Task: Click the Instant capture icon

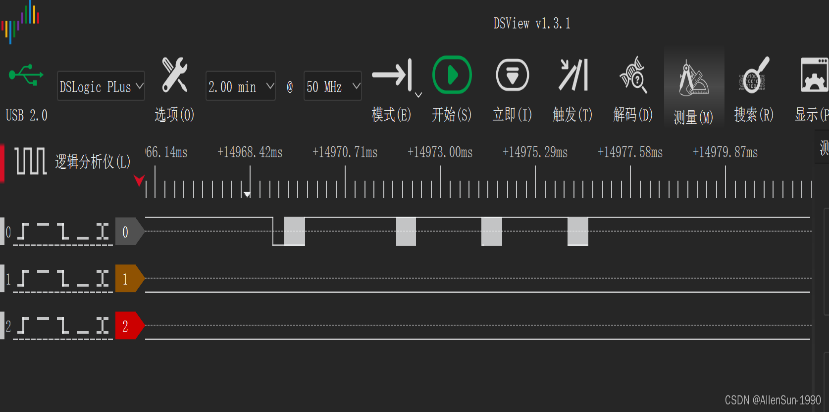Action: (512, 75)
